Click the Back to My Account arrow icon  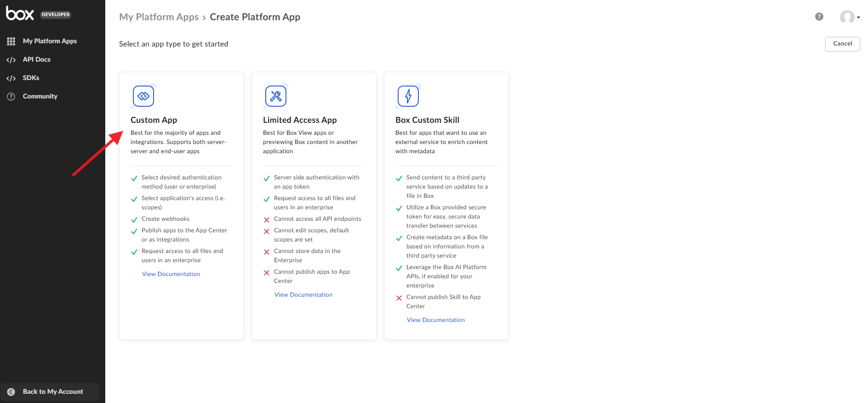[x=11, y=392]
